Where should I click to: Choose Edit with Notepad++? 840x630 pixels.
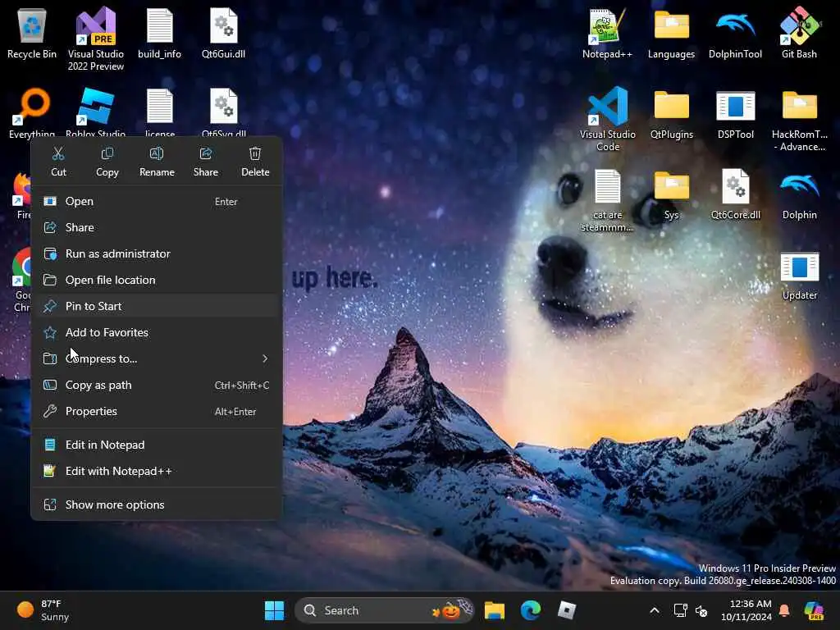157,472
